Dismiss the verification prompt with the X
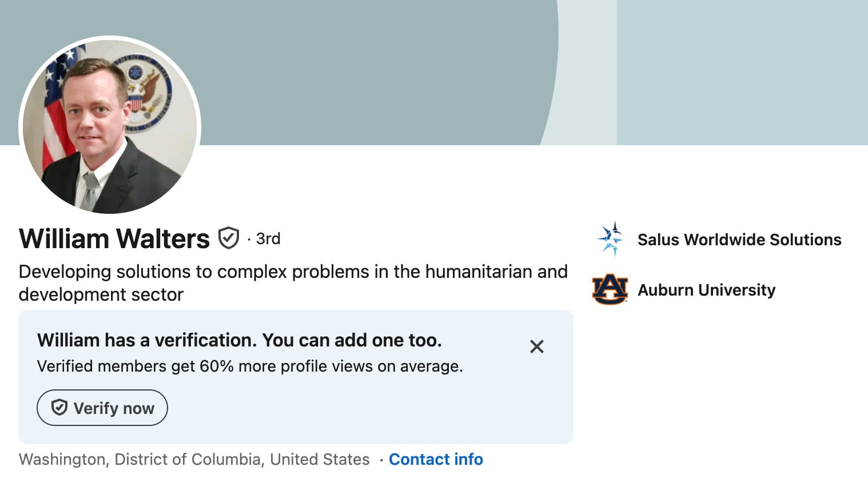The width and height of the screenshot is (868, 478). (536, 346)
